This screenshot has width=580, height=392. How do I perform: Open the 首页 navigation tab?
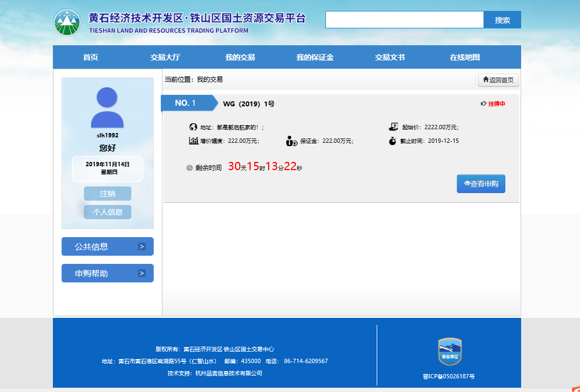[x=90, y=57]
